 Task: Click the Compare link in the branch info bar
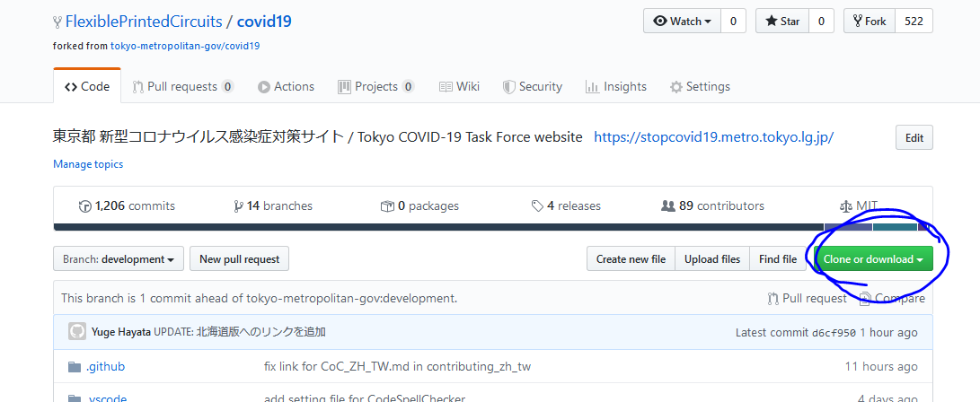tap(893, 299)
